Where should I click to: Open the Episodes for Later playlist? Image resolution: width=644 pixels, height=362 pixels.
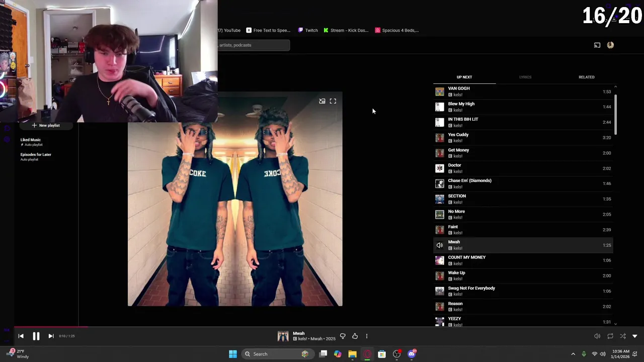pos(36,154)
